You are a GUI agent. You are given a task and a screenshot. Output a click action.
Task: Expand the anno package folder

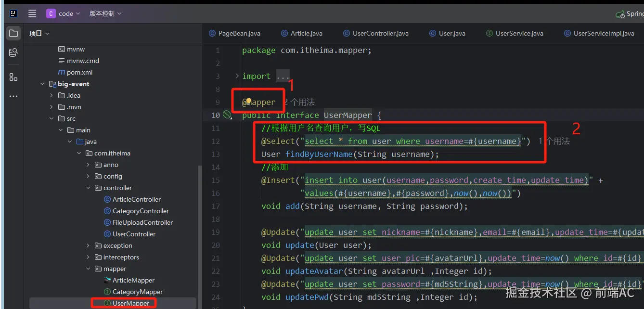[88, 165]
